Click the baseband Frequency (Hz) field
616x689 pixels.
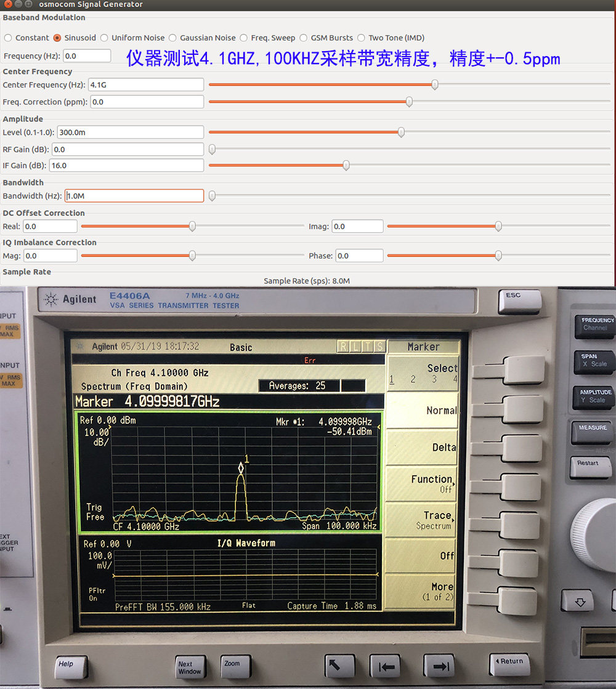tap(87, 56)
